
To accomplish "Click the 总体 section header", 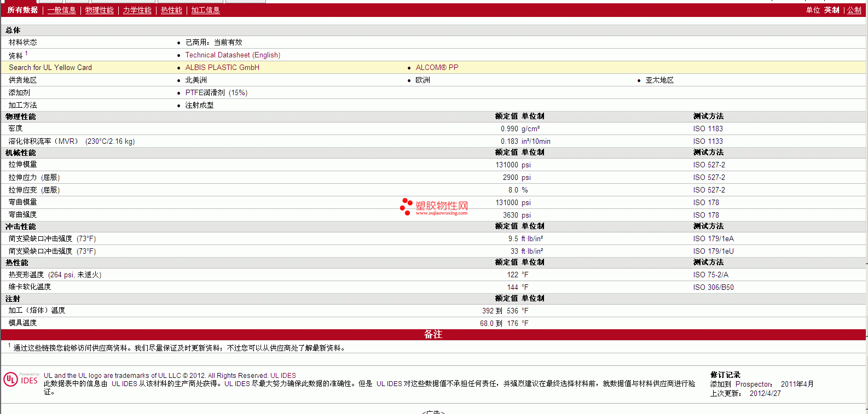I will click(13, 31).
